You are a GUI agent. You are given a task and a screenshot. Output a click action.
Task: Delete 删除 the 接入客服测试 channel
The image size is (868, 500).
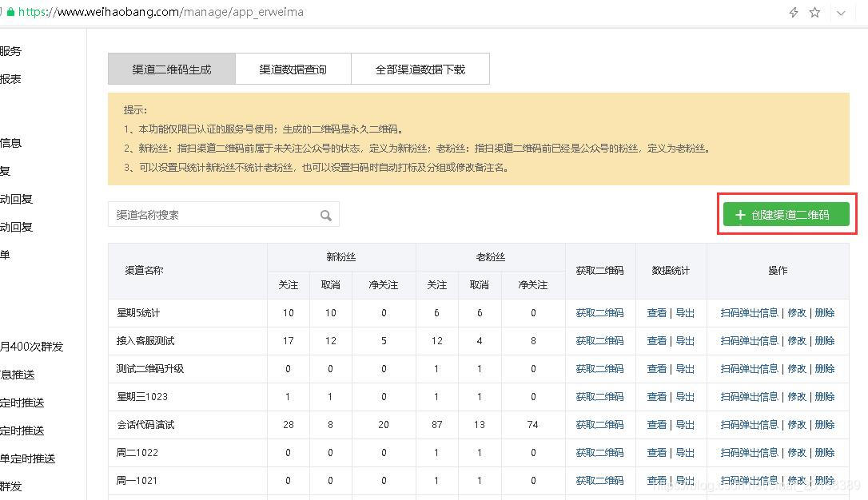pyautogui.click(x=825, y=341)
